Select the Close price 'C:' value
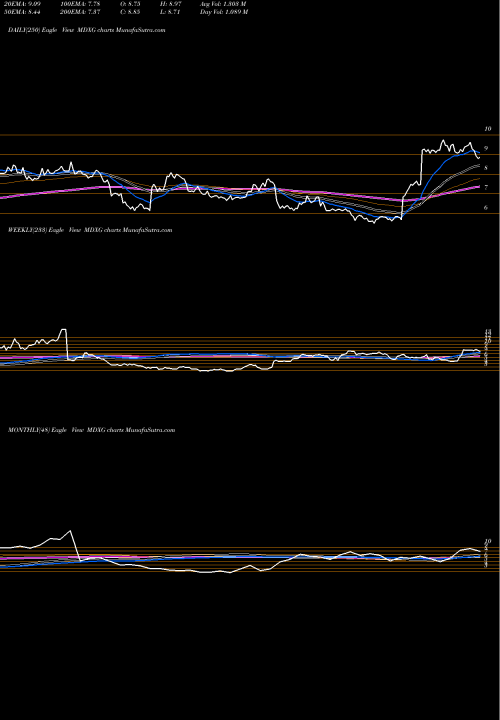 point(130,12)
